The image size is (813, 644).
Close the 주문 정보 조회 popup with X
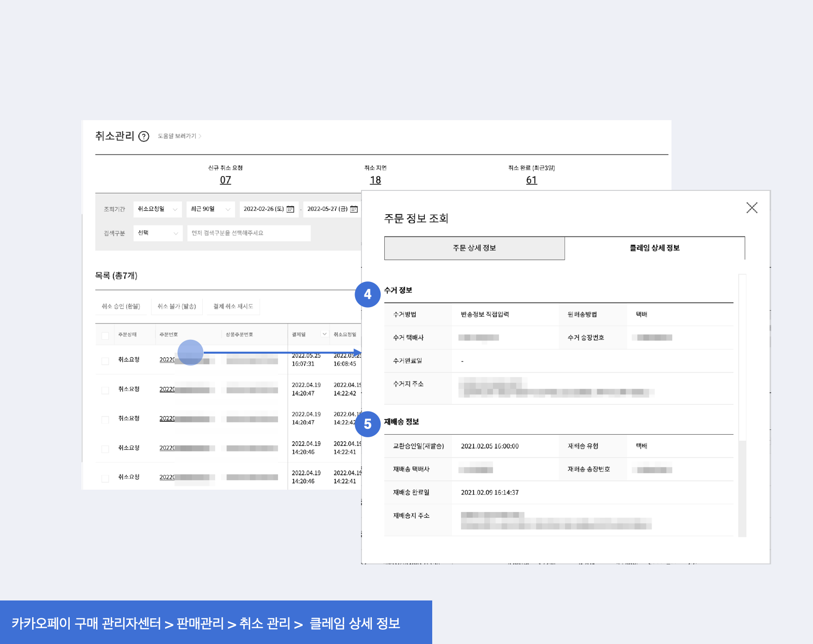pyautogui.click(x=752, y=208)
